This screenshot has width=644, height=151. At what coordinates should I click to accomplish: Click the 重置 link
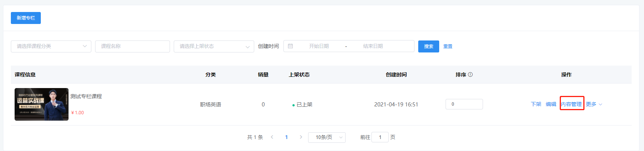[x=448, y=46]
